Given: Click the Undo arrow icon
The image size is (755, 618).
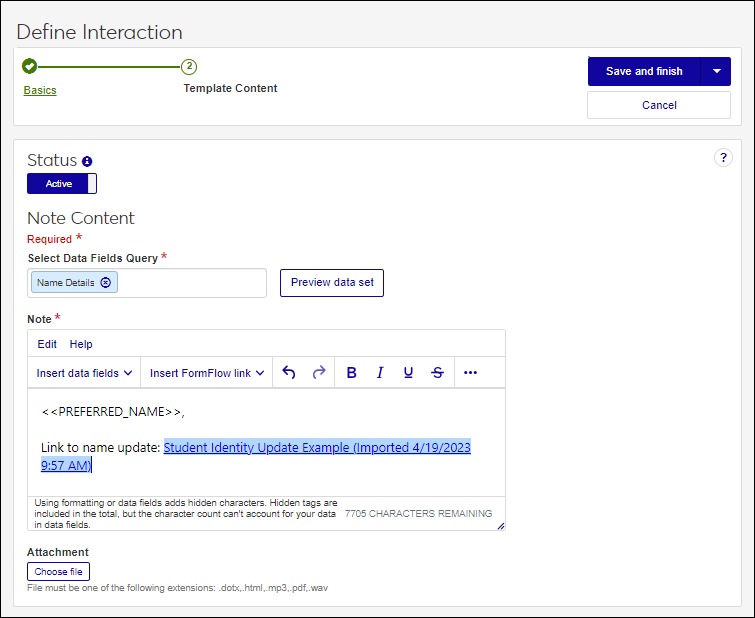Looking at the screenshot, I should click(x=289, y=373).
